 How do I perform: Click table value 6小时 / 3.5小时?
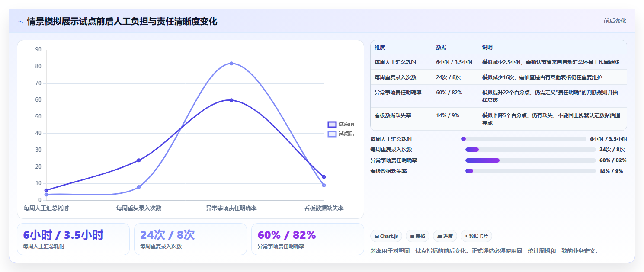[x=454, y=62]
